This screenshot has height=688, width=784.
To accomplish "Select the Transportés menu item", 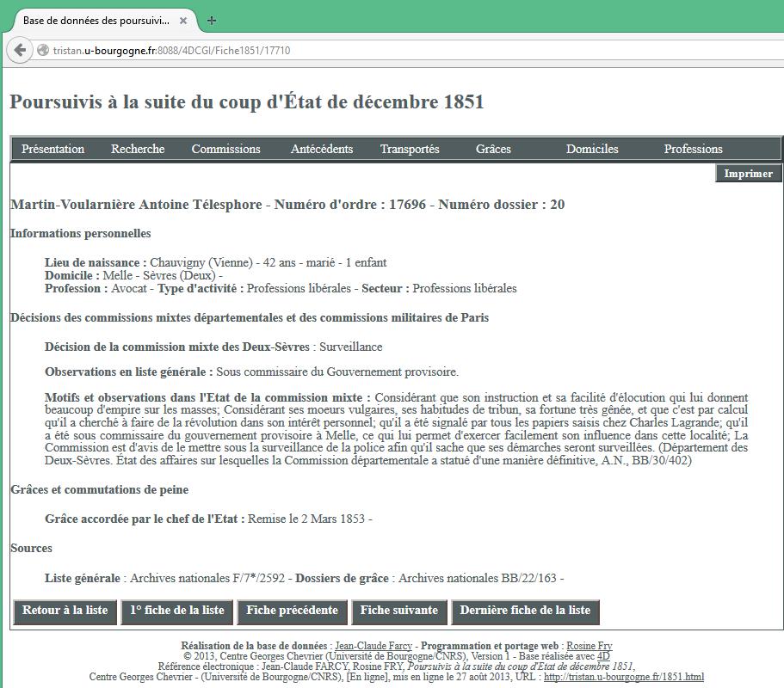I will 410,149.
